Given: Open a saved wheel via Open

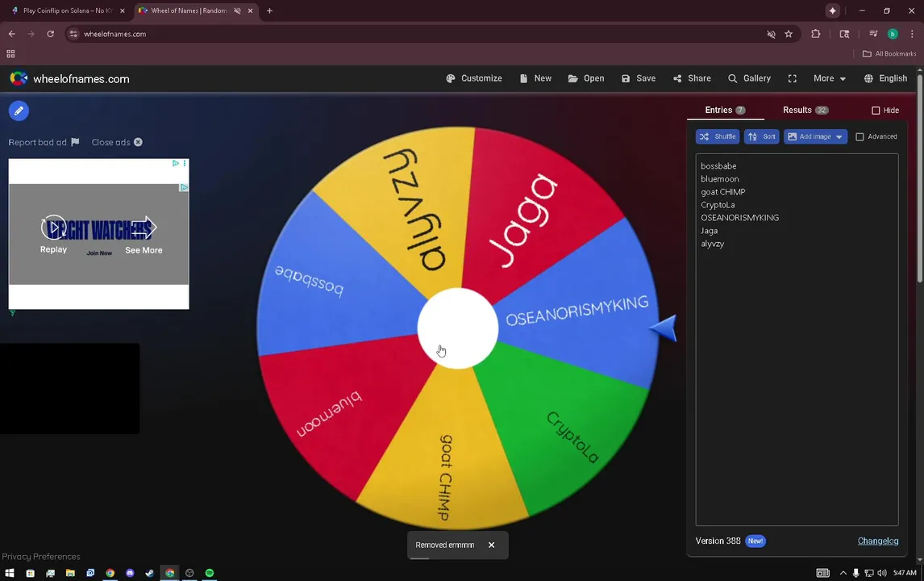Looking at the screenshot, I should point(586,78).
